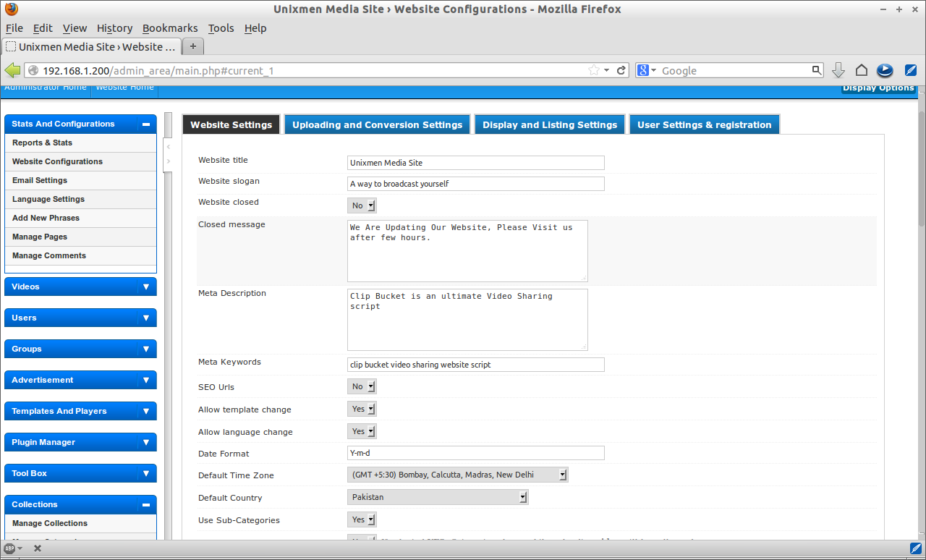
Task: Open the Allow language change dropdown
Action: tap(362, 431)
